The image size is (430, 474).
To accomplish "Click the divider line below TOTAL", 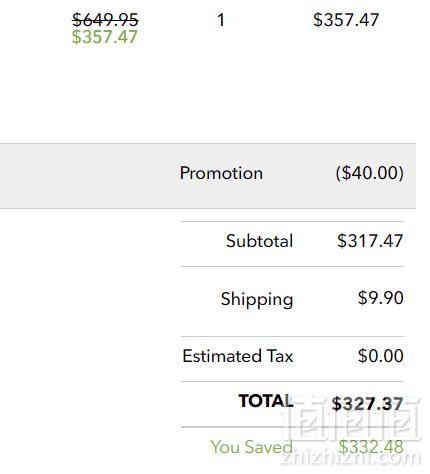I will (x=292, y=427).
